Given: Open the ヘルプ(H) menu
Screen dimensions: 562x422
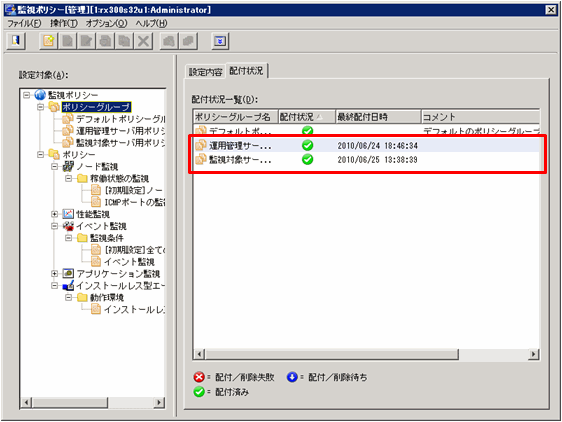Looking at the screenshot, I should 151,24.
